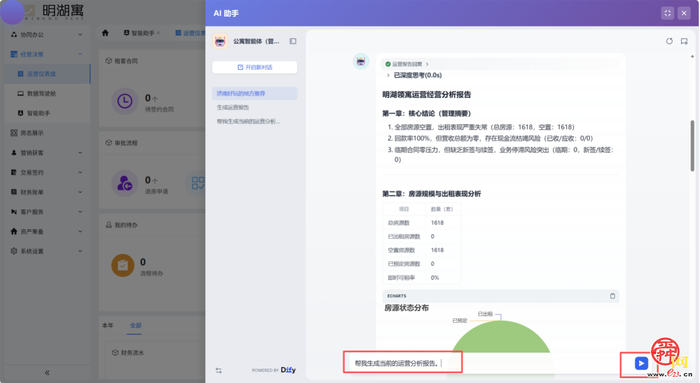Image resolution: width=700 pixels, height=383 pixels.
Task: Copy the ECharts block via clipboard icon
Action: point(612,296)
